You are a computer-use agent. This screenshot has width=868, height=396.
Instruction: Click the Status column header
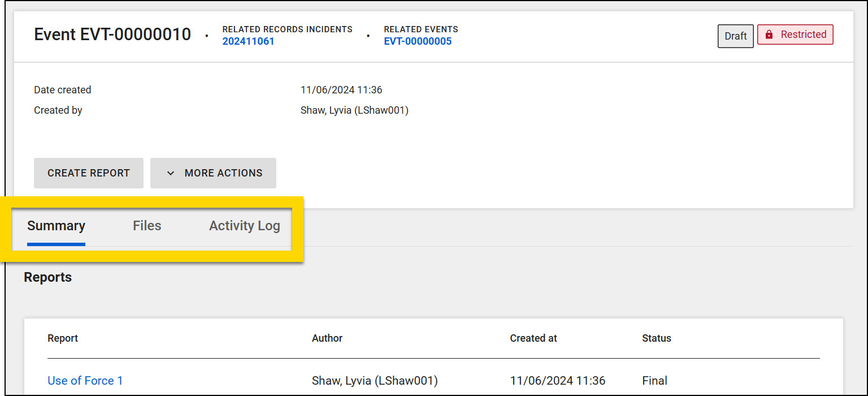tap(656, 338)
